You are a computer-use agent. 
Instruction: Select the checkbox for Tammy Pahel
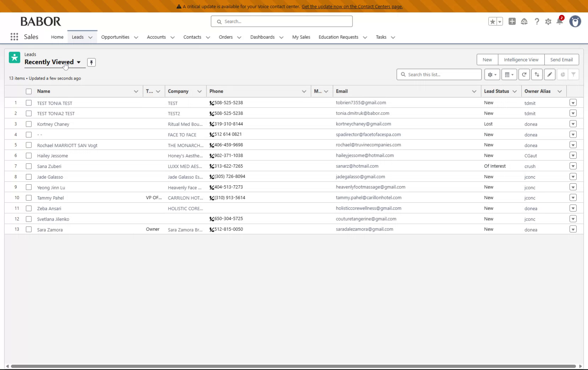pos(29,198)
